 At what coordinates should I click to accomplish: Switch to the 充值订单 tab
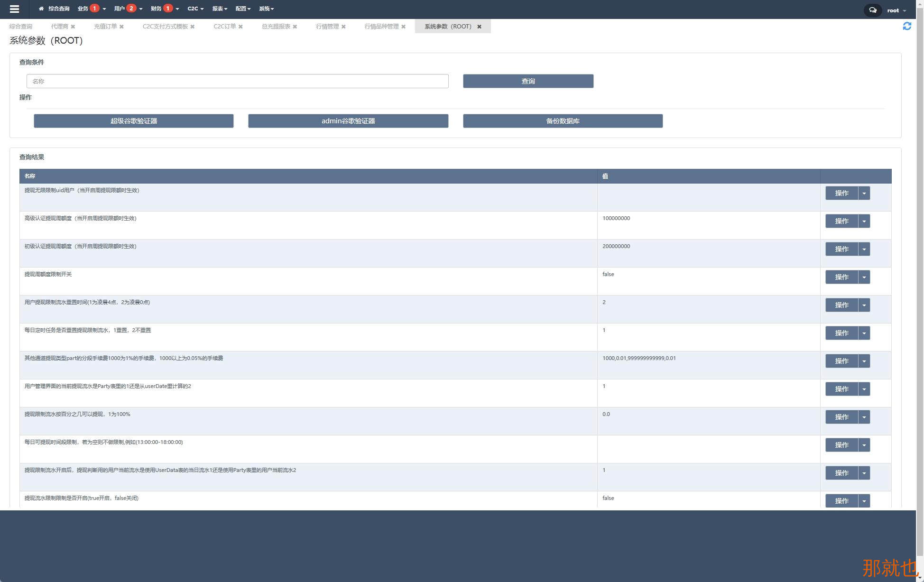tap(105, 27)
